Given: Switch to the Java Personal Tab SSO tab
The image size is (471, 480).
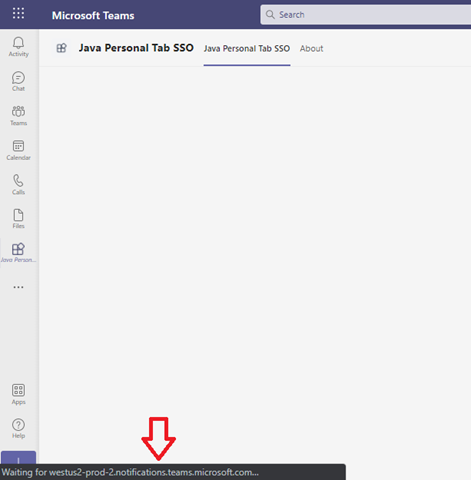Looking at the screenshot, I should 247,49.
